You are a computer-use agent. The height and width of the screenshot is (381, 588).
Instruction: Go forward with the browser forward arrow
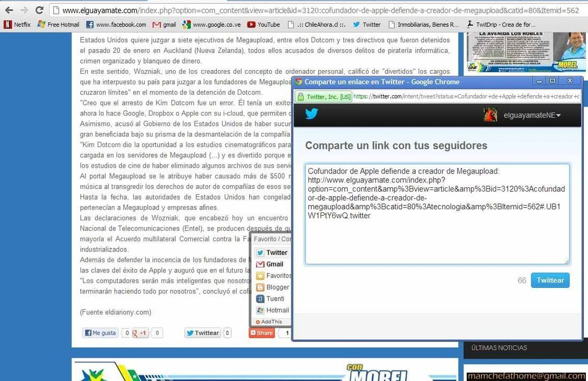pos(25,10)
